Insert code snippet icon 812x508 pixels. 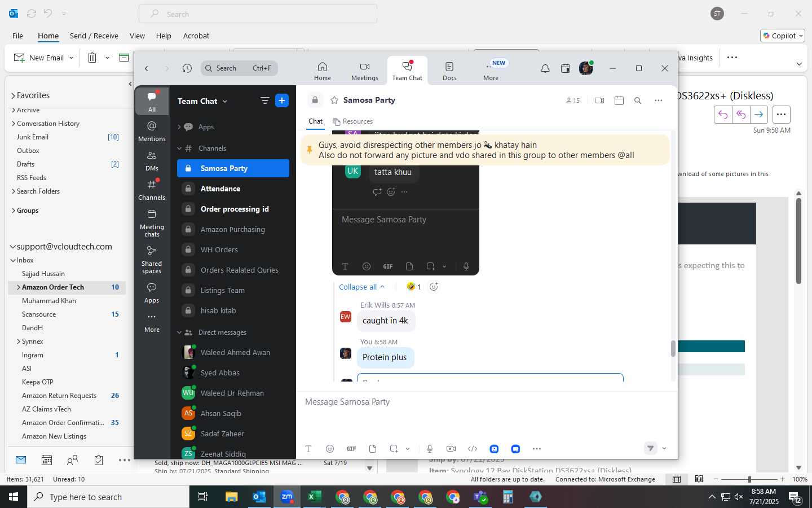(x=473, y=449)
